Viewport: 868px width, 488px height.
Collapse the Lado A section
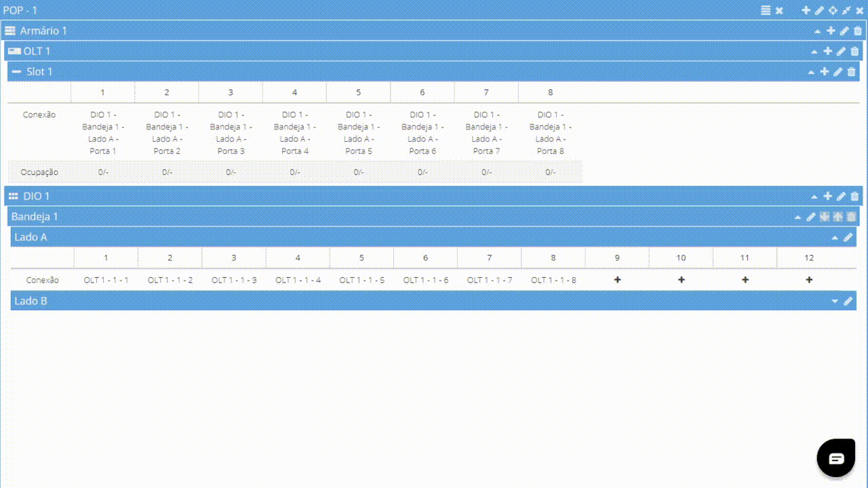pos(835,238)
